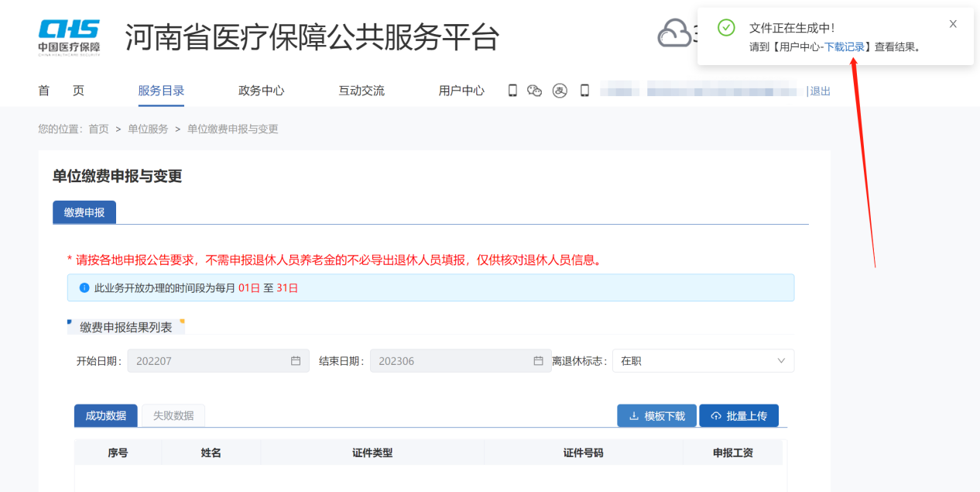980x492 pixels.
Task: Click the 退出 logout link
Action: point(820,91)
